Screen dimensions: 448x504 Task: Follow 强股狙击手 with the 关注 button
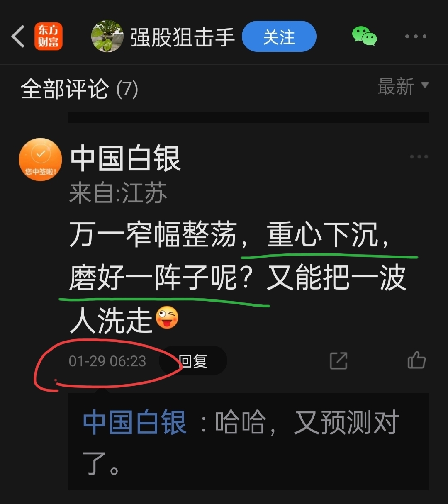click(279, 37)
